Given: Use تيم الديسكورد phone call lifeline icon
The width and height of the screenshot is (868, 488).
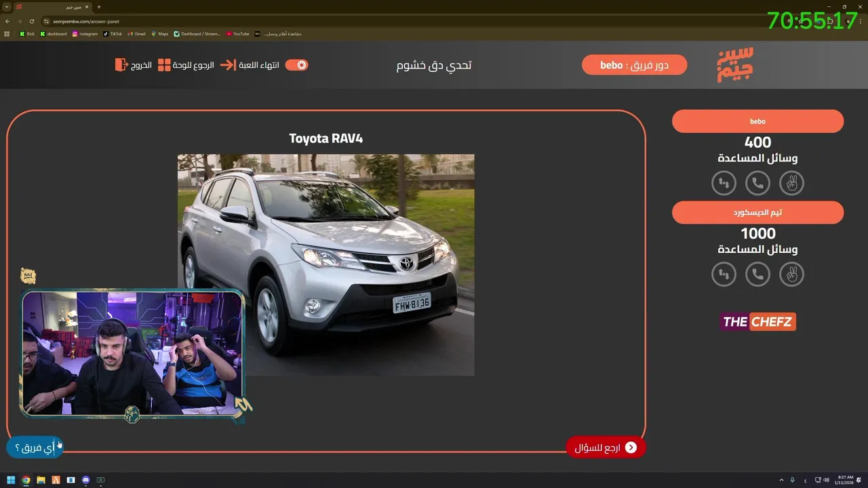Looking at the screenshot, I should coord(757,274).
